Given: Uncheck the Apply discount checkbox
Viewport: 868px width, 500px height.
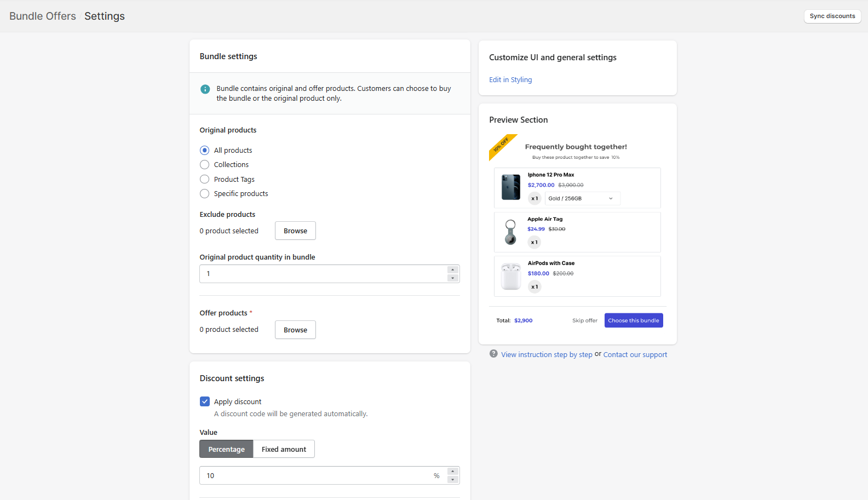Looking at the screenshot, I should coord(205,401).
